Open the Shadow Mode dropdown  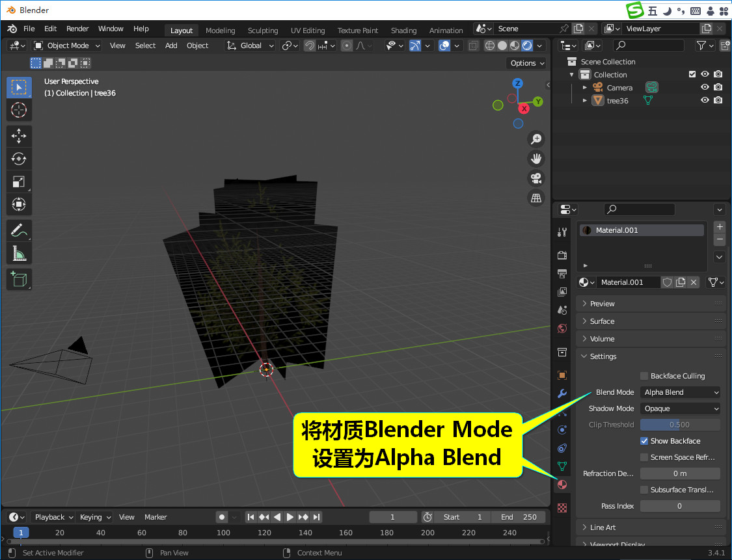680,408
